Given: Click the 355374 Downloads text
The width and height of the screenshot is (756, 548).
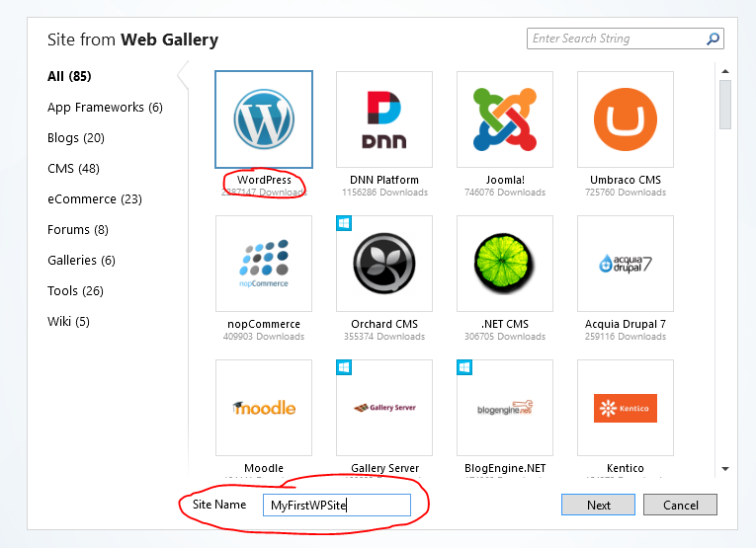Looking at the screenshot, I should pos(384,336).
